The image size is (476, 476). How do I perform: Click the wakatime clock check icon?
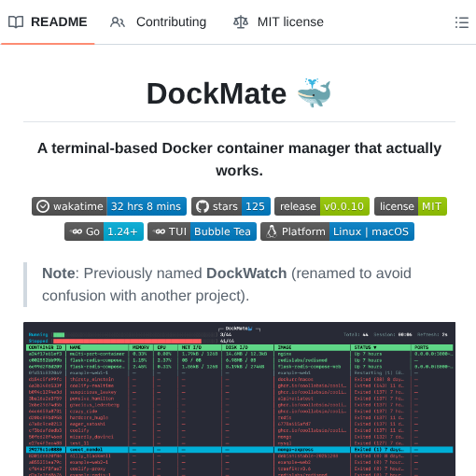pos(43,206)
